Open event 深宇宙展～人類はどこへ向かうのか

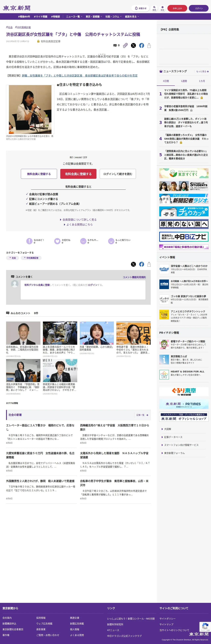click(189, 266)
